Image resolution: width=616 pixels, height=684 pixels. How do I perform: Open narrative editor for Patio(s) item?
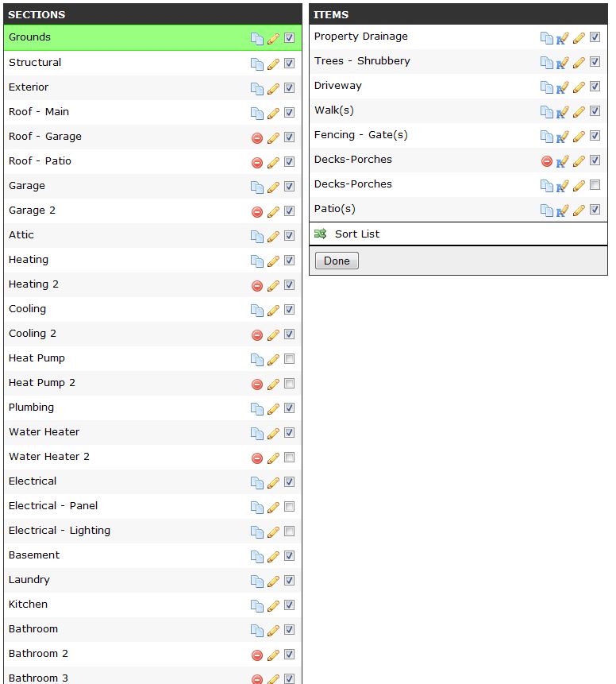pos(562,211)
